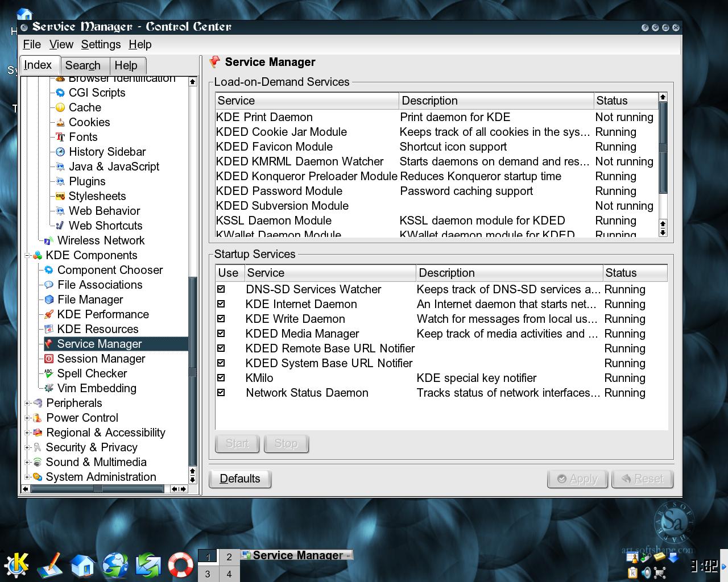Click the Web Behavior icon

point(60,211)
